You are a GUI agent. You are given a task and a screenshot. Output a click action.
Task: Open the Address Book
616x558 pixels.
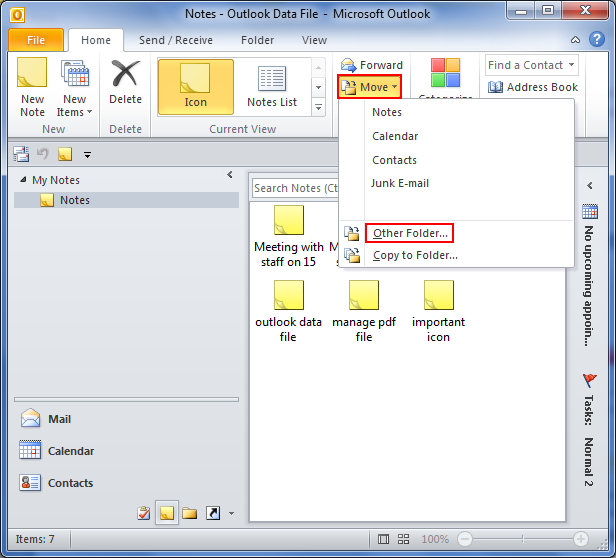pyautogui.click(x=533, y=87)
